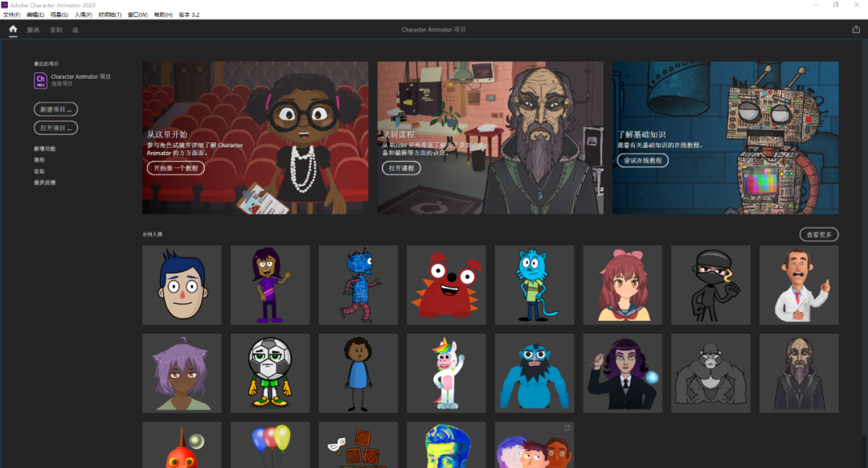Select the blue-haired boy face puppet
Screen dimensions: 868x468
[x=182, y=285]
